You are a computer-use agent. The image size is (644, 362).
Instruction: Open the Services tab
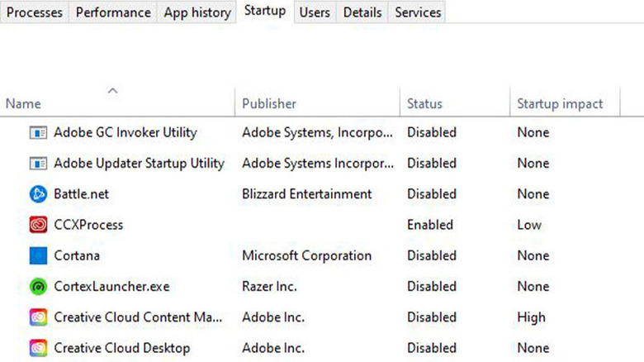coord(418,12)
